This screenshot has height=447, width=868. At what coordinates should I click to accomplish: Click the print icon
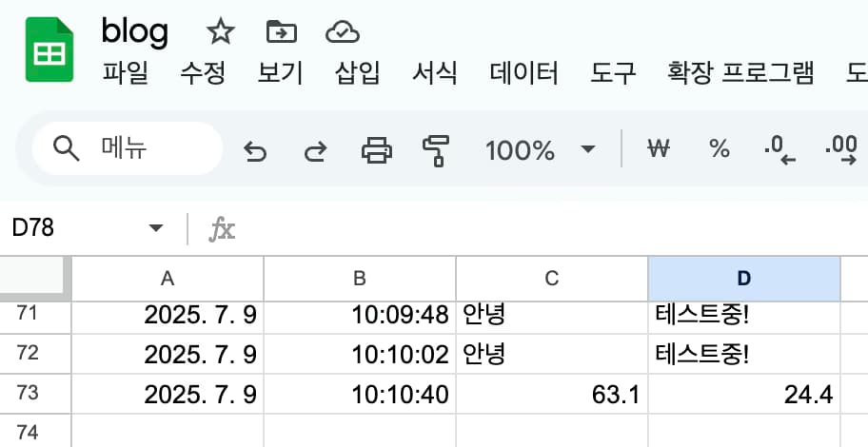[377, 150]
